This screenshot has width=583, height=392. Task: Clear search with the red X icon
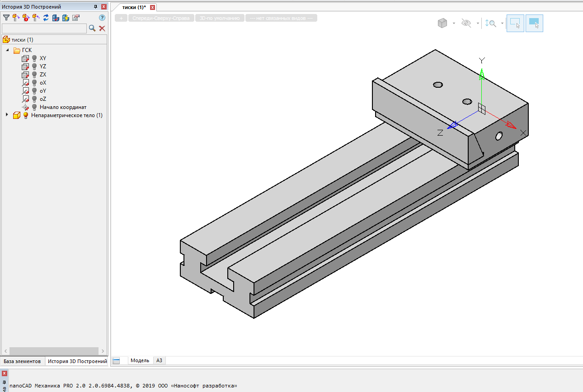102,28
